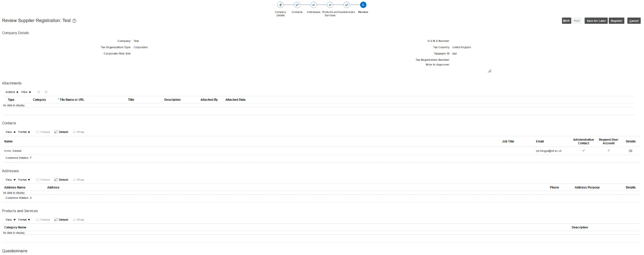
Task: Click the Cancel button
Action: point(634,21)
